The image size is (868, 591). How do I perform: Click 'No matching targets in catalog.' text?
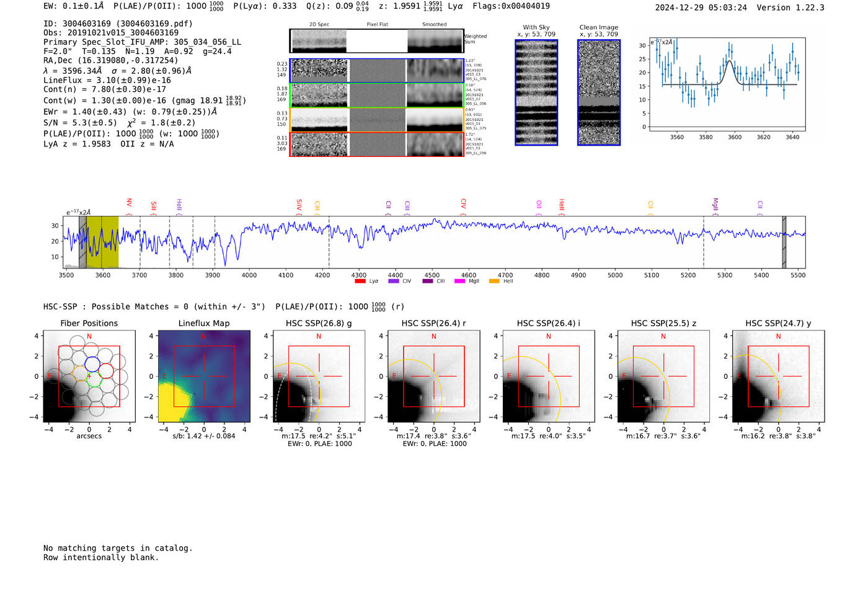point(118,548)
